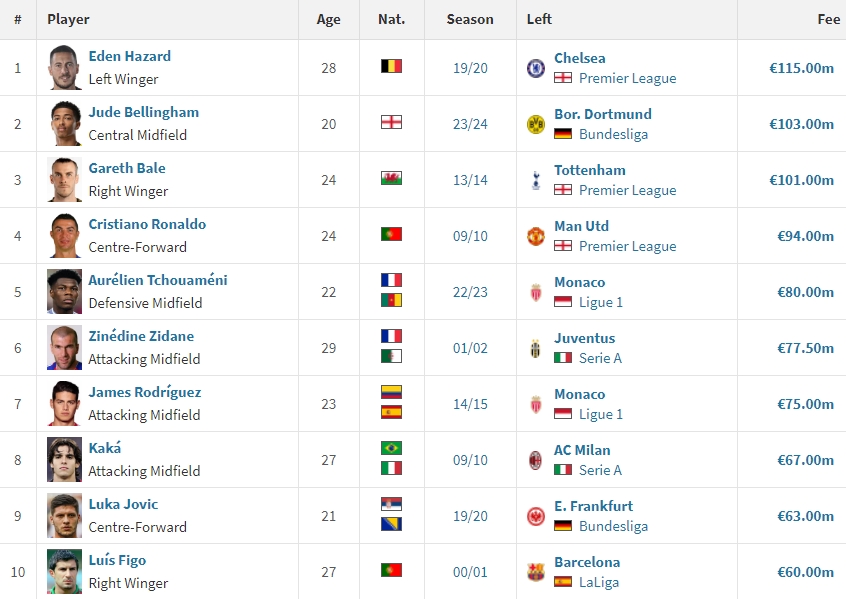Click the AC Milan crest icon
Viewport: 846px width, 599px height.
point(535,460)
